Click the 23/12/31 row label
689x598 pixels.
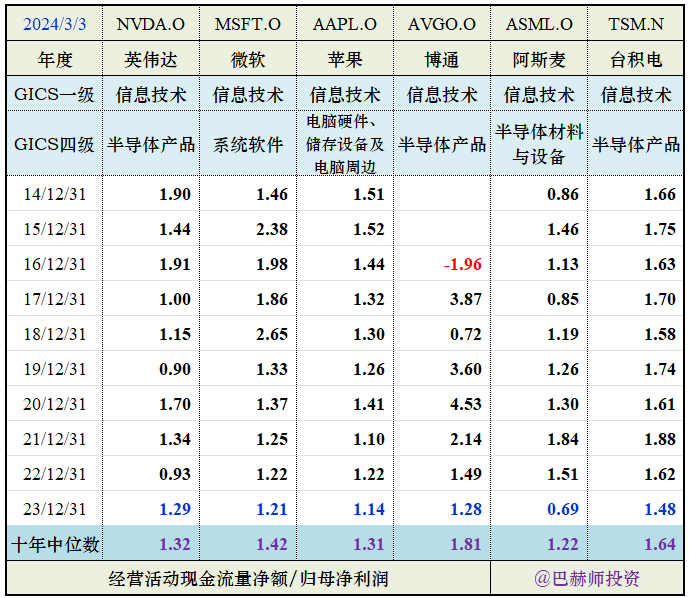[x=54, y=509]
